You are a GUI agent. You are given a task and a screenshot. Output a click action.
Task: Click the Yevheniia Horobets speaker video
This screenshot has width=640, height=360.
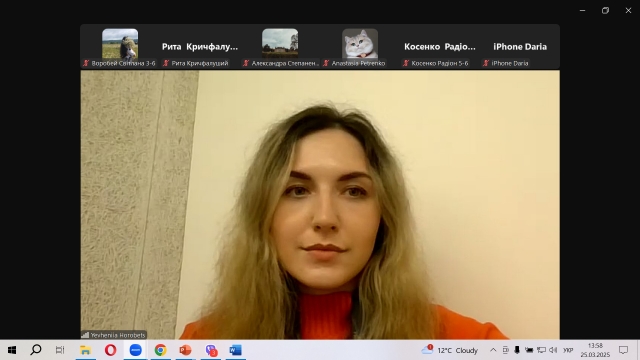[320, 204]
